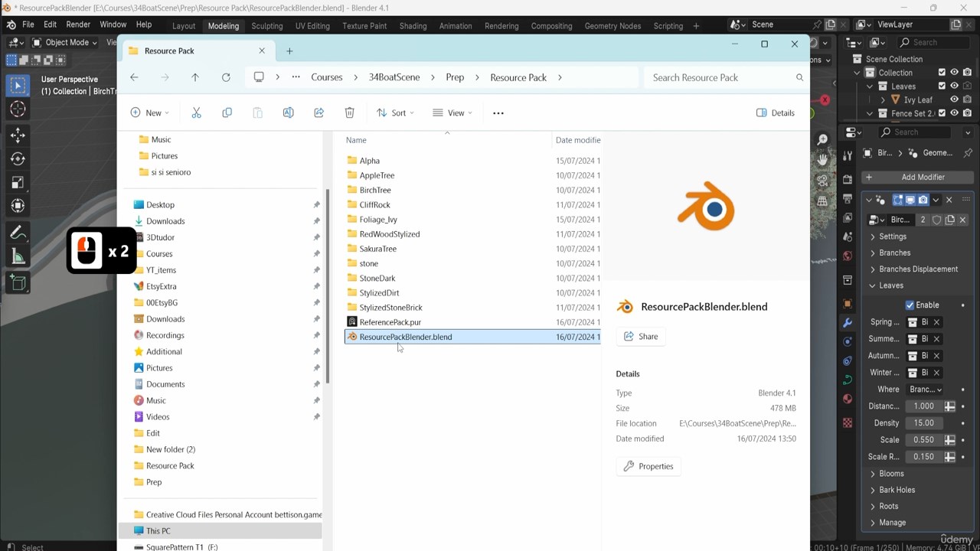Open the Texture properties checkerboard tab
980x551 pixels.
(847, 422)
